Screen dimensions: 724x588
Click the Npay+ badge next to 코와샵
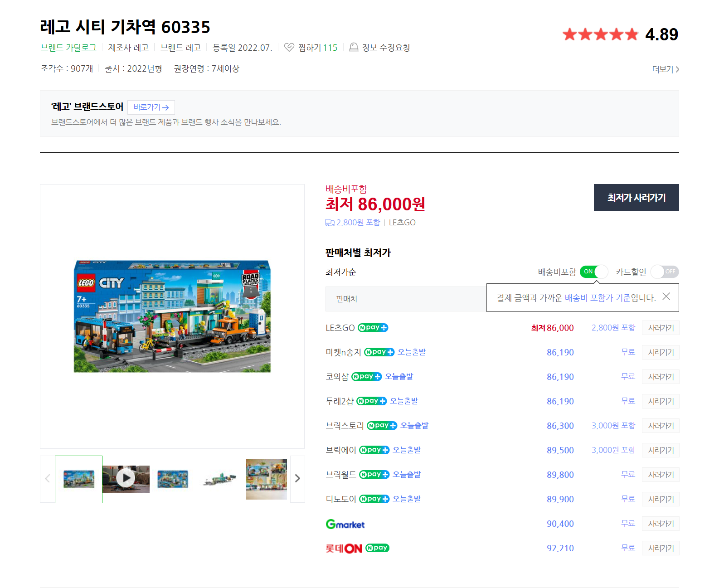click(366, 377)
